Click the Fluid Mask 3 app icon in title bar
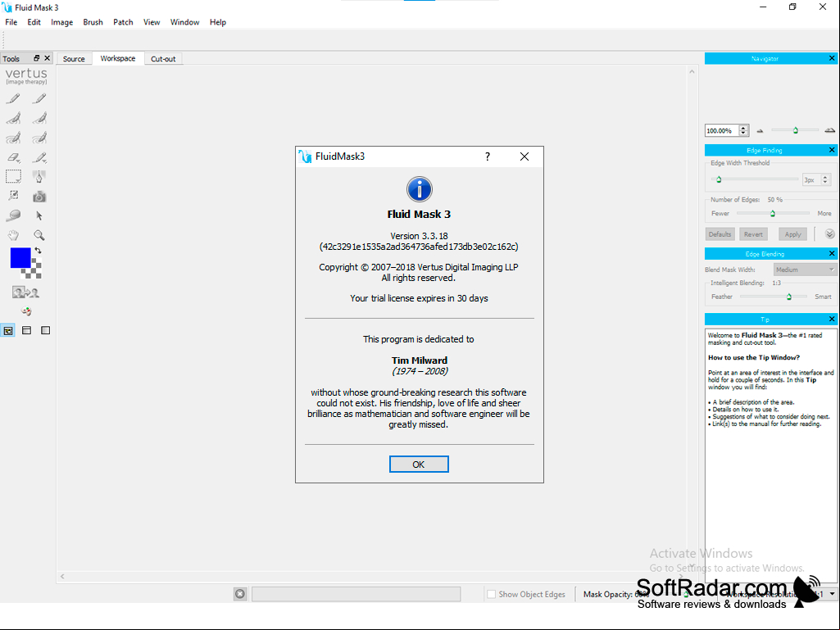Screen dimensions: 840x630 7,7
